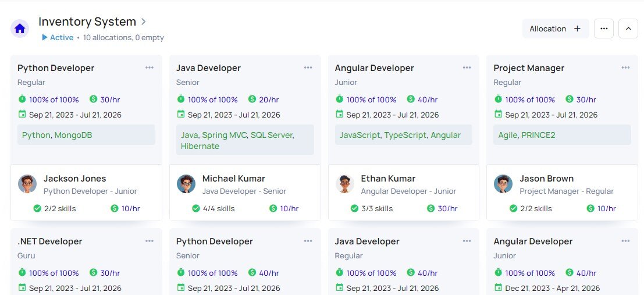This screenshot has width=644, height=295.
Task: Click the calendar icon on the Project Manager card
Action: tap(498, 115)
